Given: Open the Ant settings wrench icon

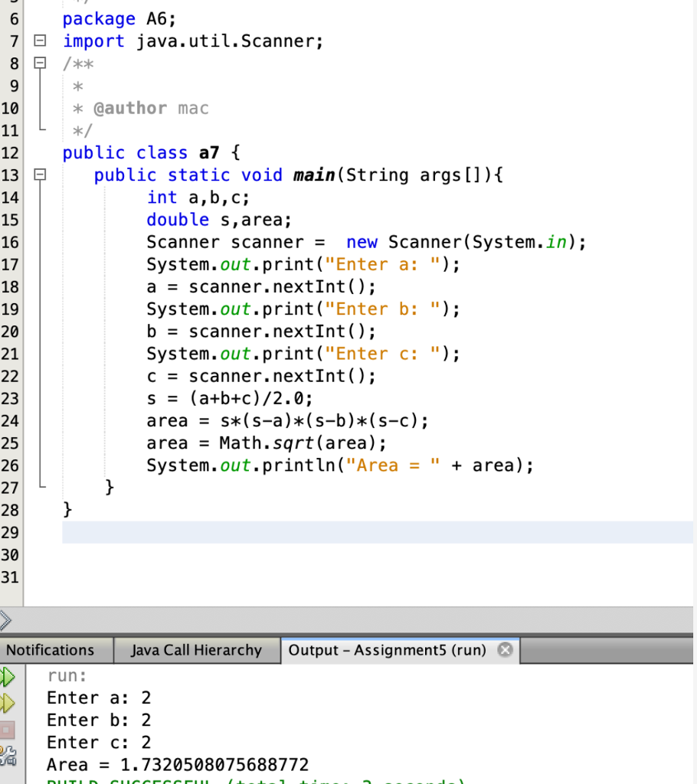Looking at the screenshot, I should (x=8, y=754).
